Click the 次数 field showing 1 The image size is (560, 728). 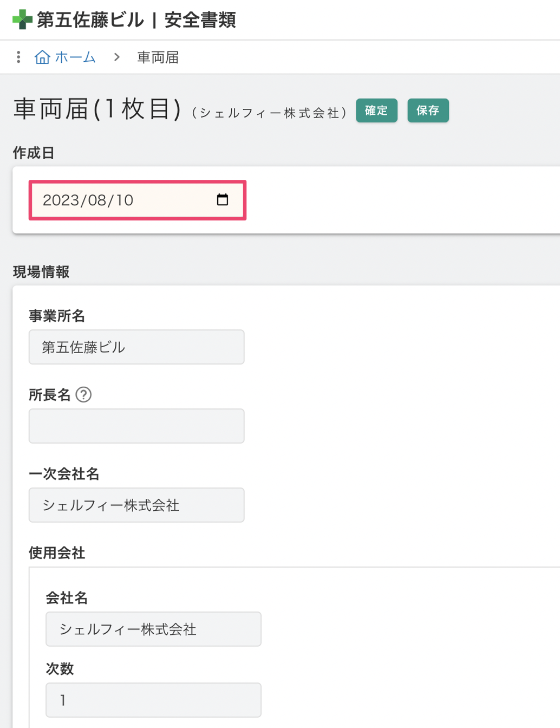click(x=153, y=700)
